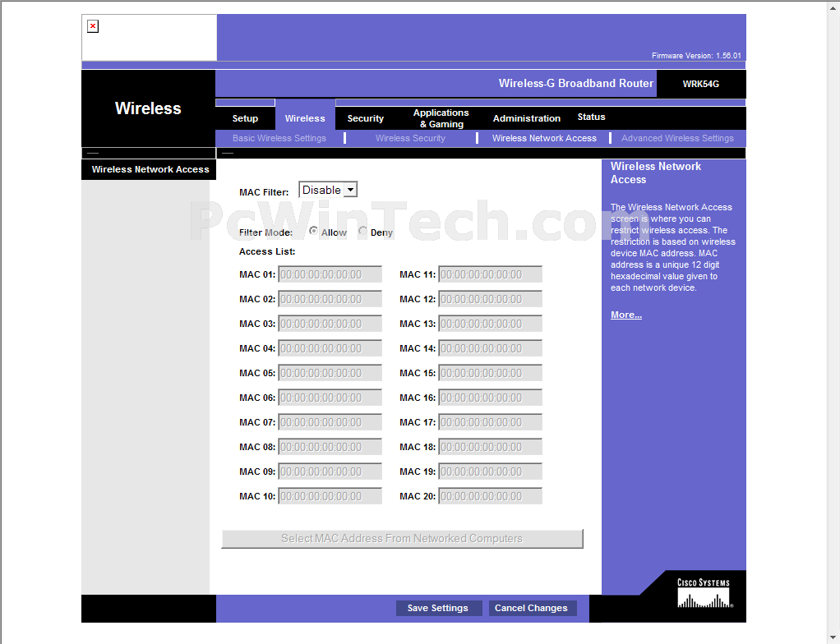Select Wireless Network Access subtab
840x644 pixels.
tap(544, 138)
